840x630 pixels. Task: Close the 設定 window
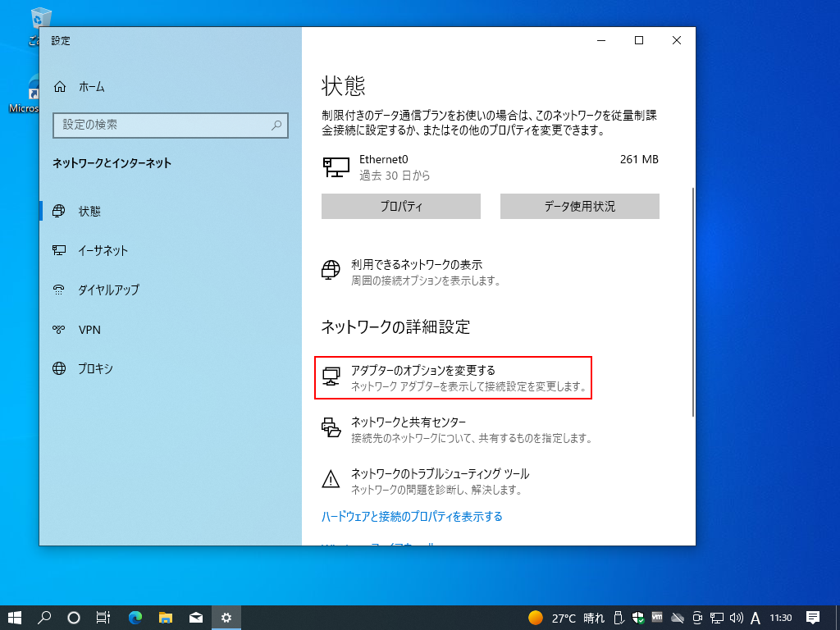[677, 40]
